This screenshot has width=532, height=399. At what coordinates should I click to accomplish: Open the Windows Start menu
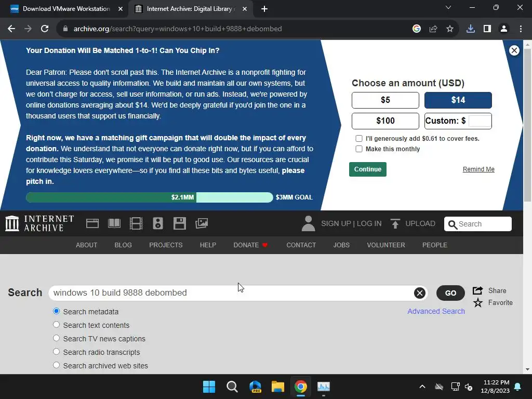tap(209, 387)
